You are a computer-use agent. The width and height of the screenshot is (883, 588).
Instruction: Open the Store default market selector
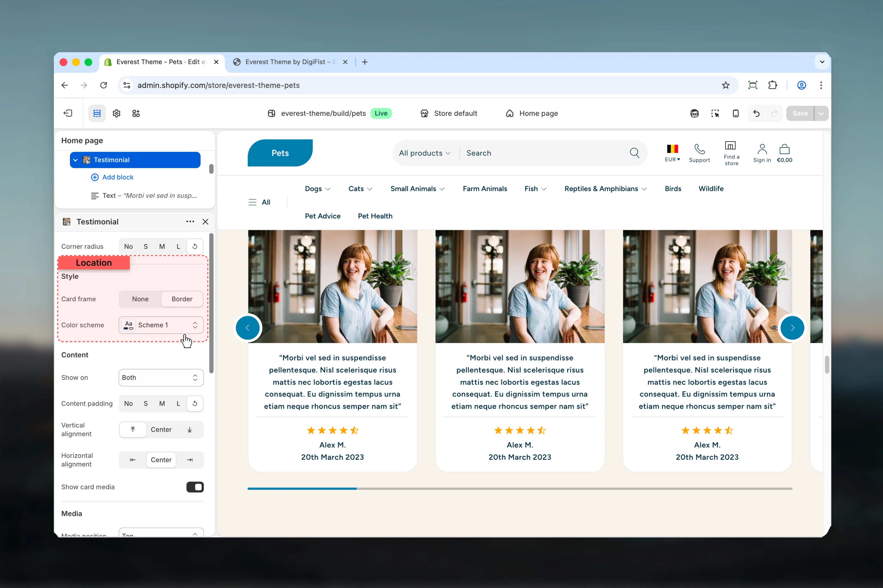pos(448,113)
